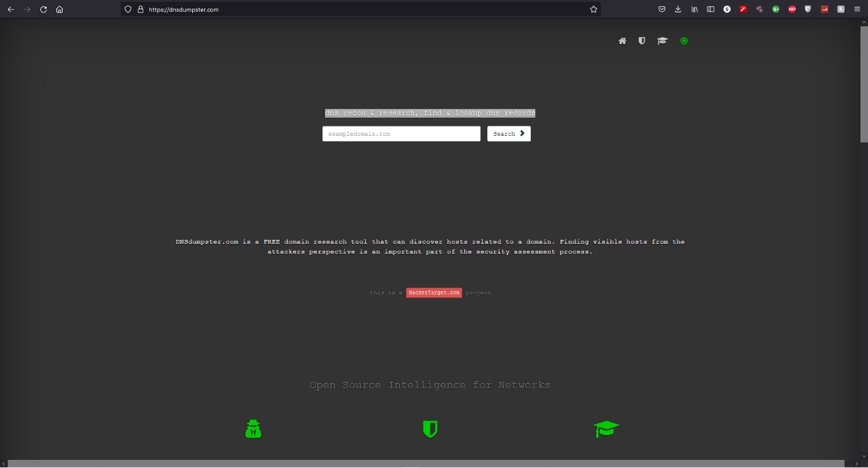
Task: Click the horizontal scrollbar at page bottom
Action: coord(427,464)
